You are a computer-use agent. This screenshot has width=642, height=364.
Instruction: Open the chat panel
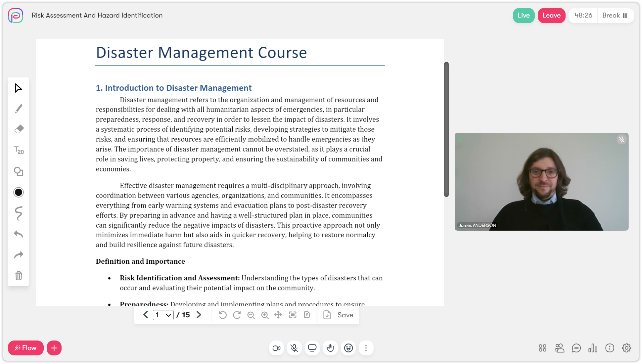576,348
